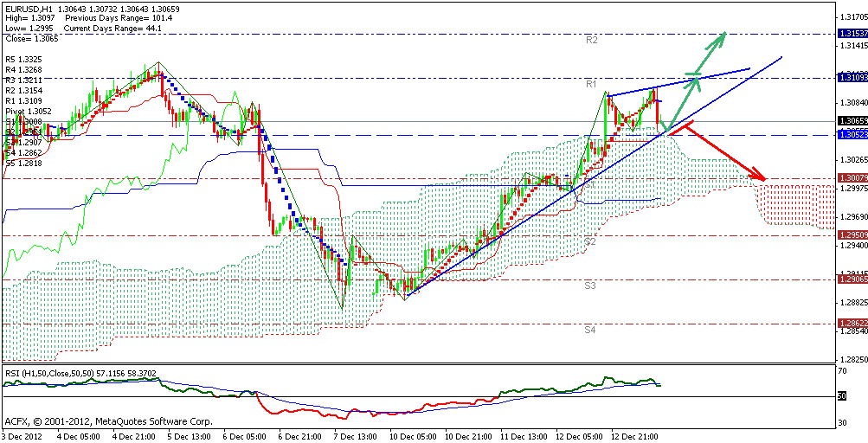Click the 1.30265 price axis label
The height and width of the screenshot is (443, 868).
coord(852,160)
